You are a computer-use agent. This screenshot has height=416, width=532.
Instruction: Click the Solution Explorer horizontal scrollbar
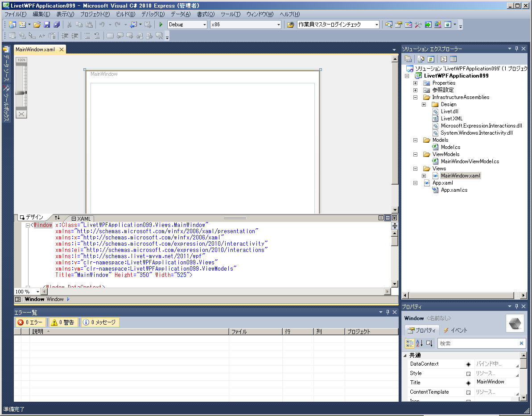(461, 296)
